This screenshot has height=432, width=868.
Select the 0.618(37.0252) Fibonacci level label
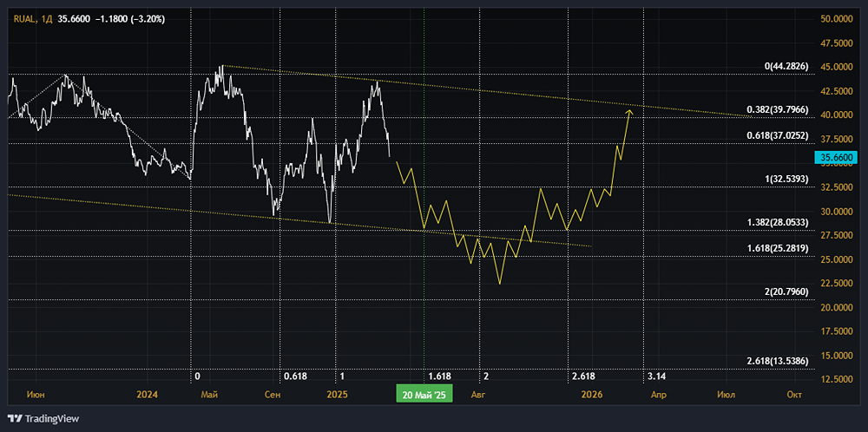click(x=778, y=135)
